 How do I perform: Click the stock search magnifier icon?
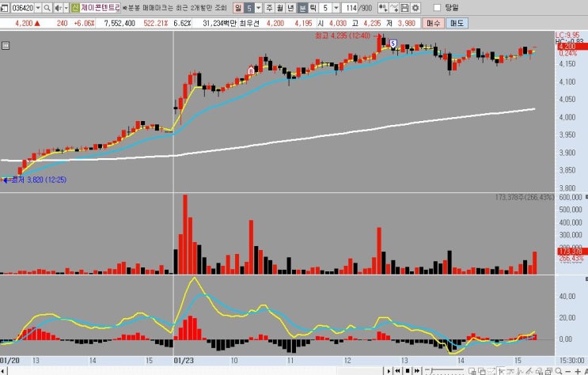coord(47,8)
